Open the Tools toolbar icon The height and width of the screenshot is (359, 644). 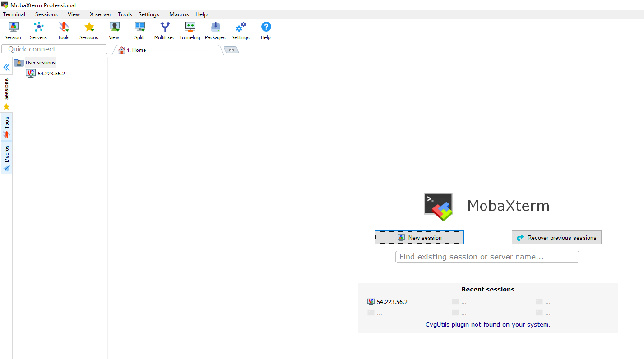[x=64, y=31]
